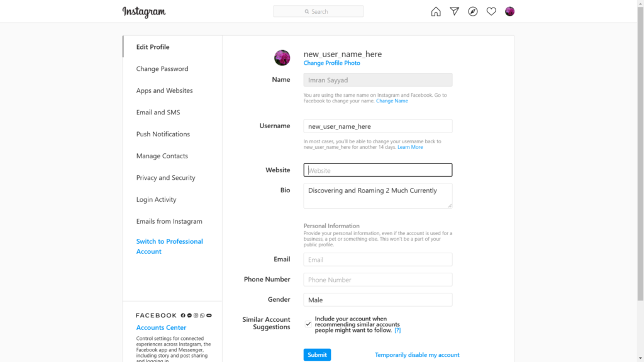
Task: Submit the profile changes
Action: 317,354
